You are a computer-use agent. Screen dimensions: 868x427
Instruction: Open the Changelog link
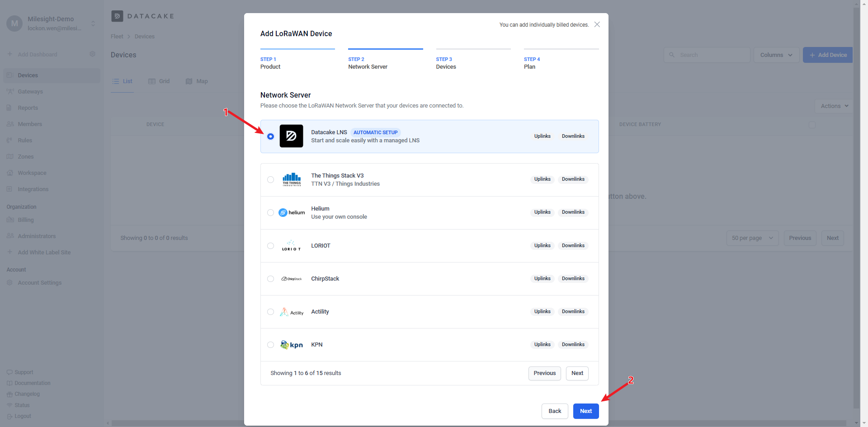(23, 394)
